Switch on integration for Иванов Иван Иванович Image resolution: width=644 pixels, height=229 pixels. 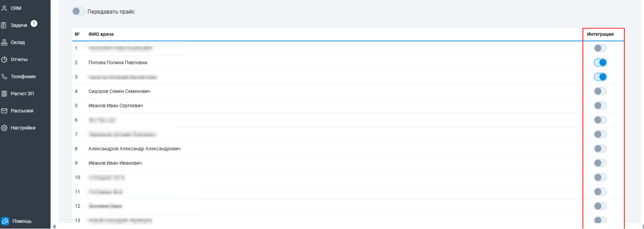point(600,163)
